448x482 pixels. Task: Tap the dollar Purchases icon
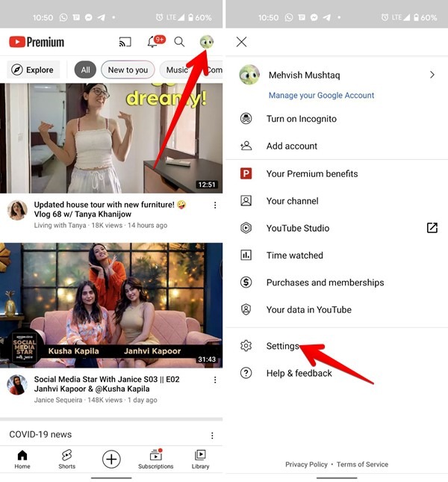pos(246,282)
